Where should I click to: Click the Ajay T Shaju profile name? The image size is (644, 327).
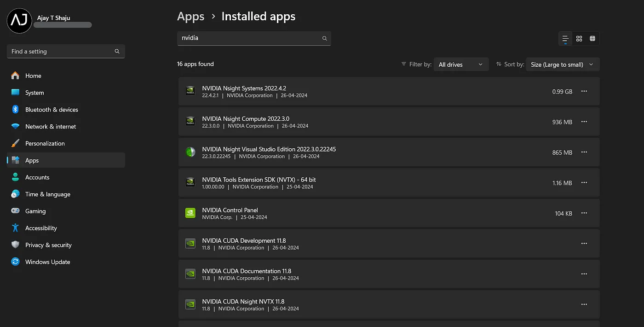pyautogui.click(x=53, y=18)
